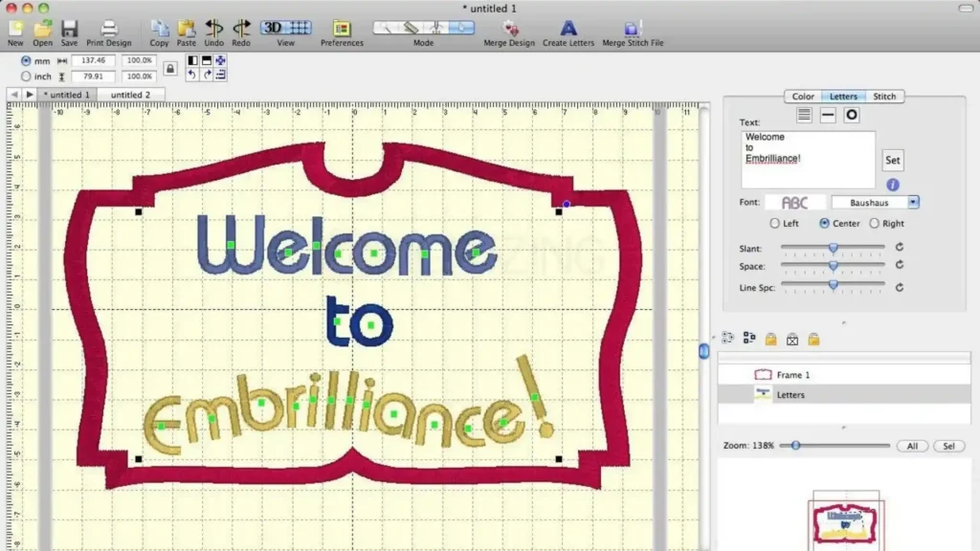Click the Create Letters icon
Image resolution: width=980 pixels, height=551 pixels.
tap(568, 28)
